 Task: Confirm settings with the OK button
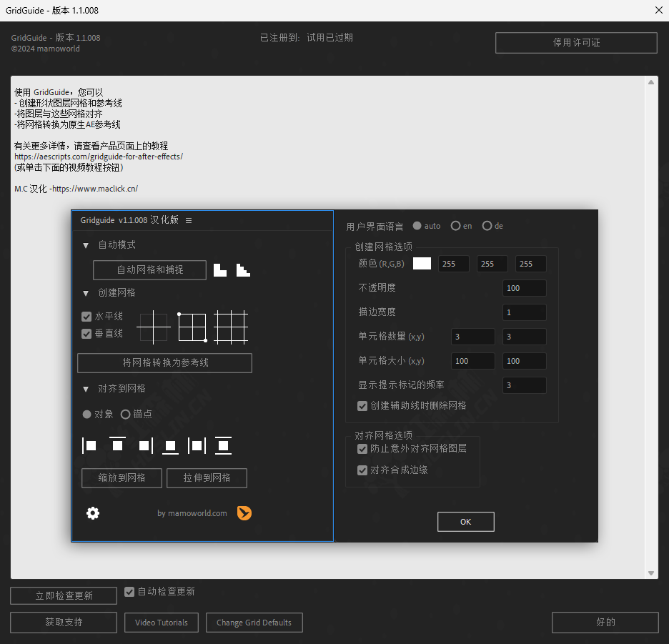[x=466, y=522]
